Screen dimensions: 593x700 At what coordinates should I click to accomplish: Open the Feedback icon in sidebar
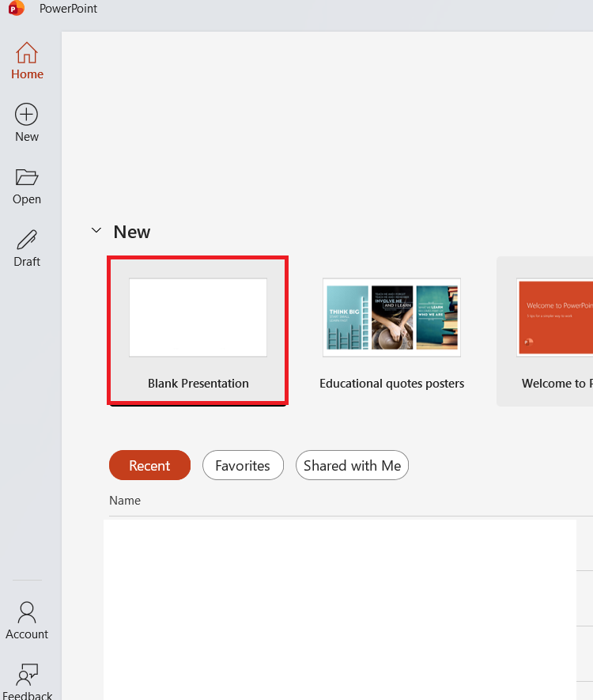click(27, 674)
